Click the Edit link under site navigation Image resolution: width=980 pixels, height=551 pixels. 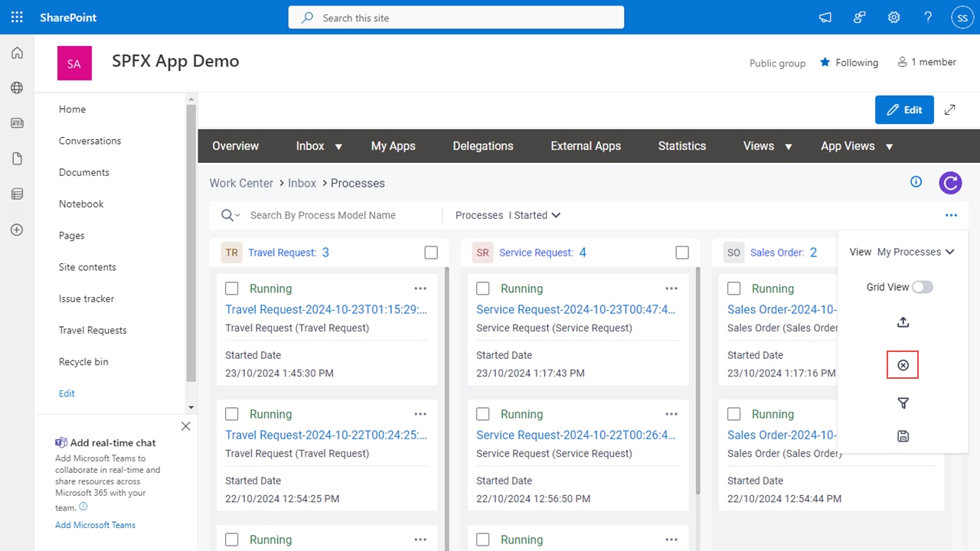(x=67, y=393)
